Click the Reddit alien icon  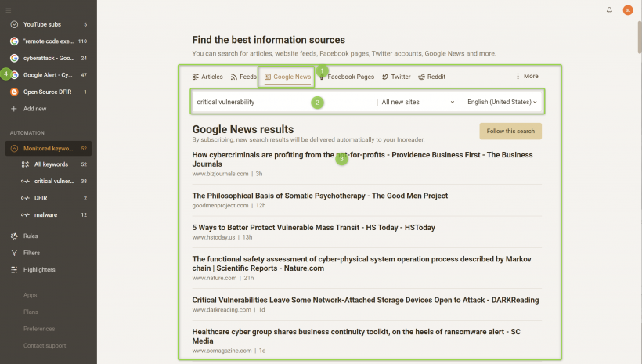[x=421, y=77]
